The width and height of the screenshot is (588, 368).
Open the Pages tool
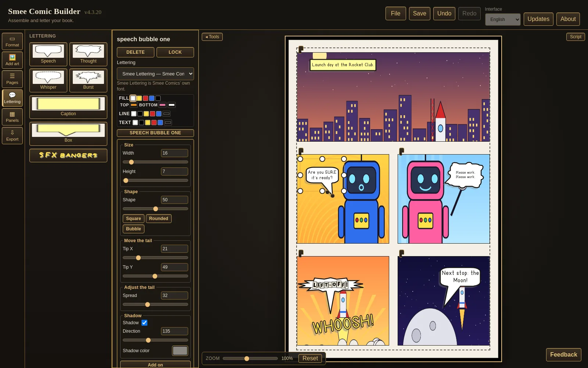tap(12, 79)
